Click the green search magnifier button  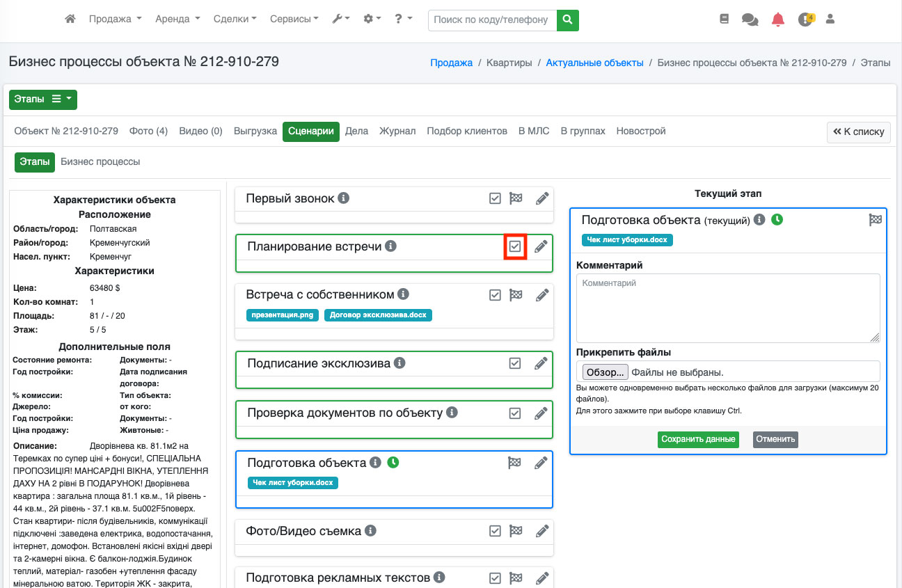tap(568, 19)
